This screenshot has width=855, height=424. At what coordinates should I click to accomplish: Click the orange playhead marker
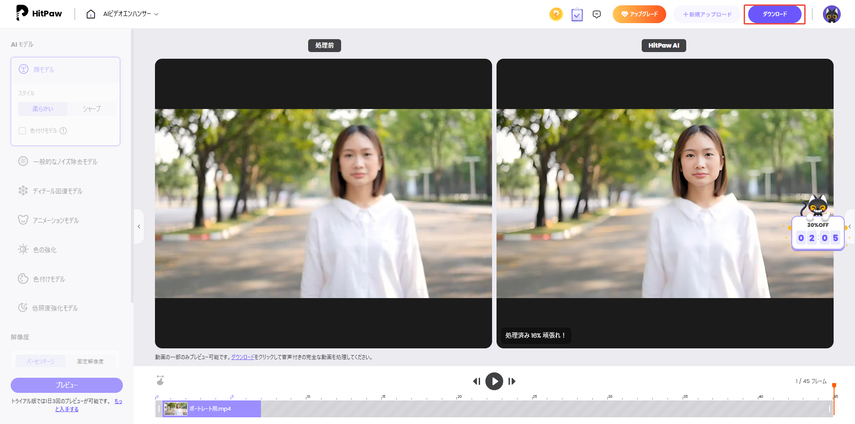click(834, 386)
